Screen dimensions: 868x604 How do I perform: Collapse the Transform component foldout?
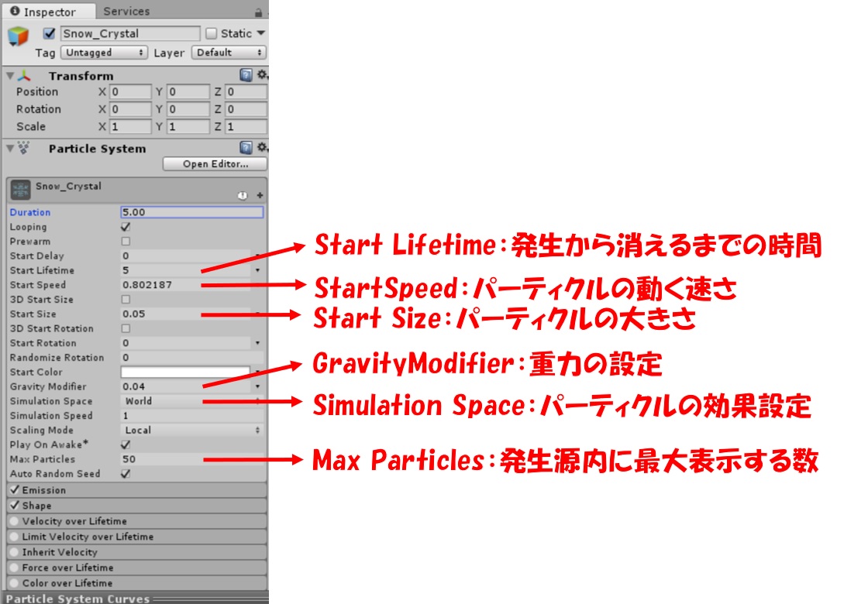point(9,76)
